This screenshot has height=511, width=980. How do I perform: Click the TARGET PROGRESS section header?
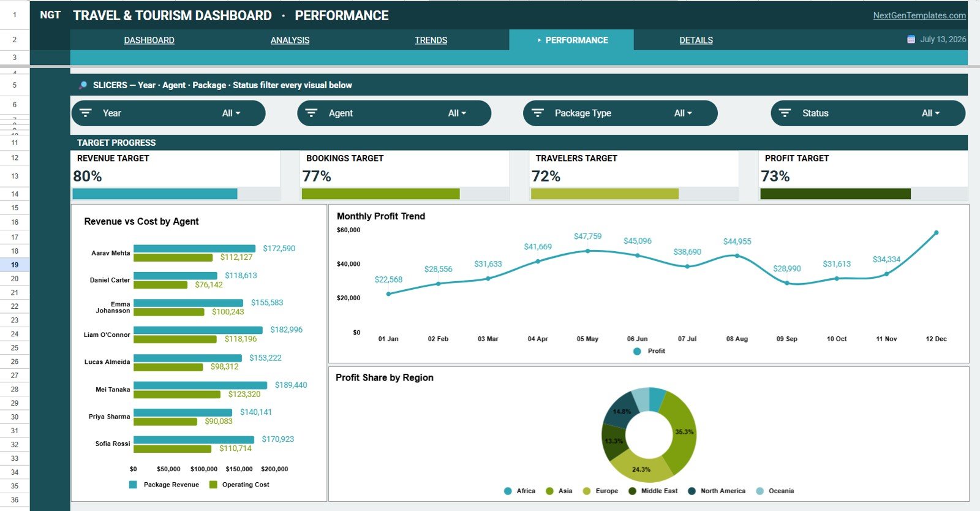point(116,143)
